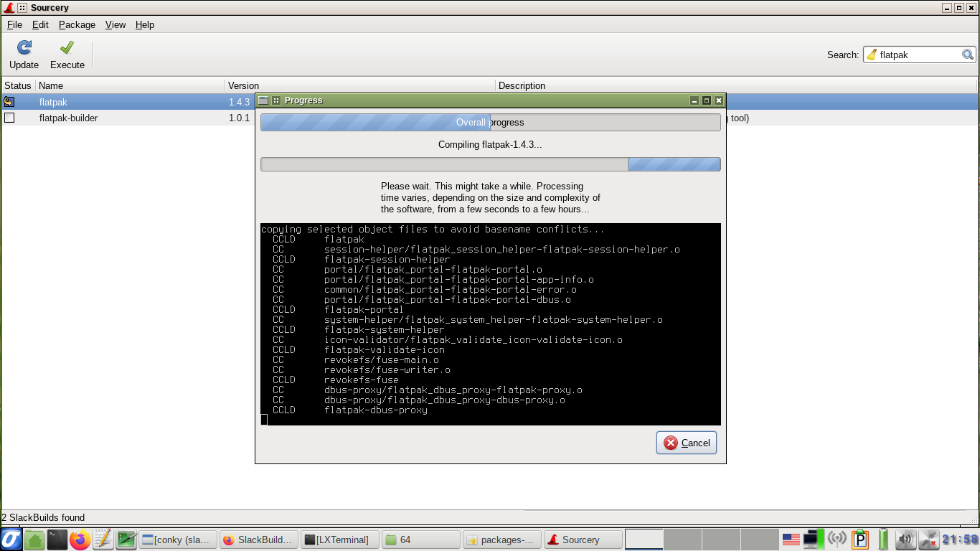Launch Firefox from the taskbar launcher
The width and height of the screenshot is (980, 551).
click(80, 540)
